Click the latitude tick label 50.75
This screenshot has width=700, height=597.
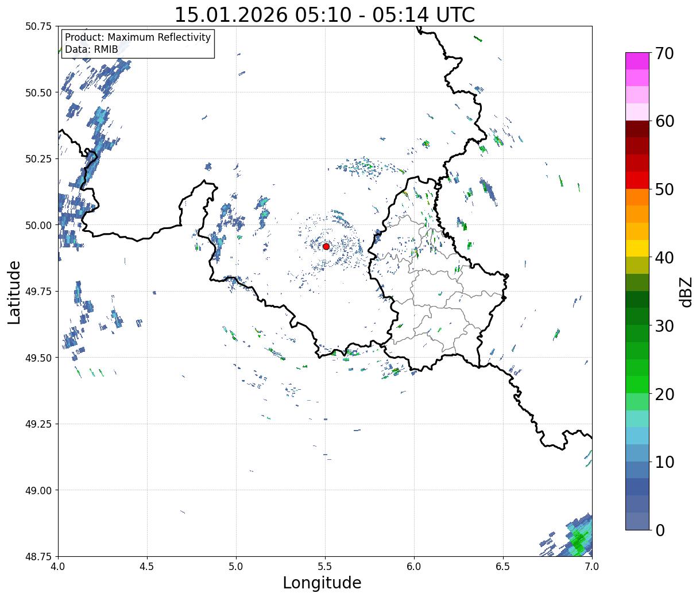(x=38, y=26)
